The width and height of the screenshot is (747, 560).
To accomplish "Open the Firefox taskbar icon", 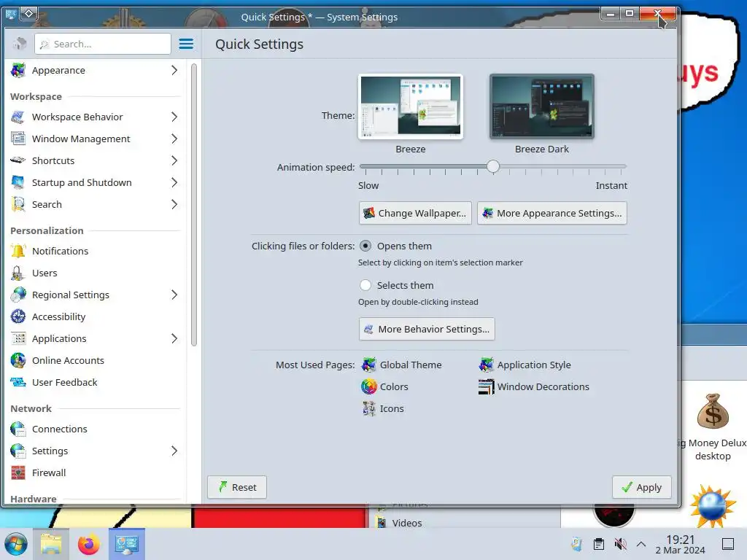I will tap(88, 544).
